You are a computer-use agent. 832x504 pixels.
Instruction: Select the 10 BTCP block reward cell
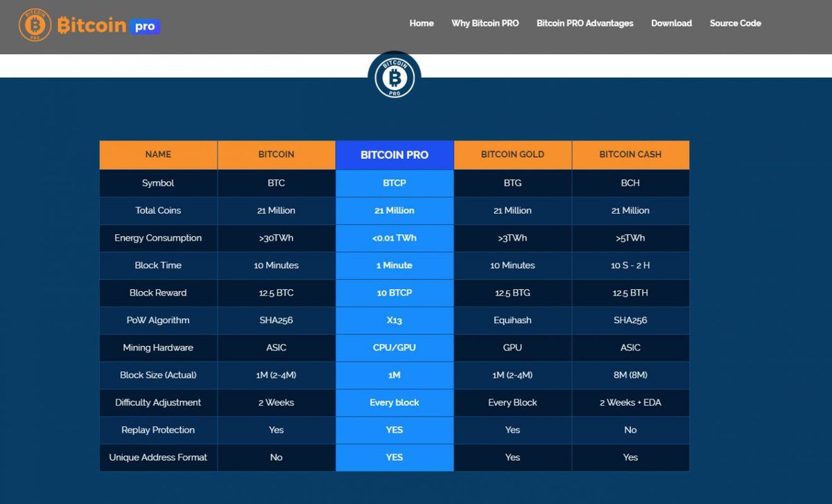tap(395, 293)
